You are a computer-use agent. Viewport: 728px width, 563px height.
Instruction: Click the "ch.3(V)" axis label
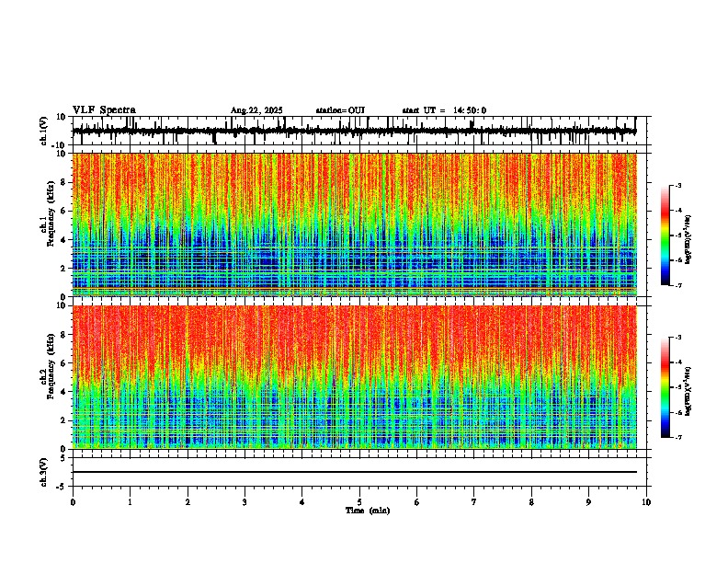click(x=44, y=473)
